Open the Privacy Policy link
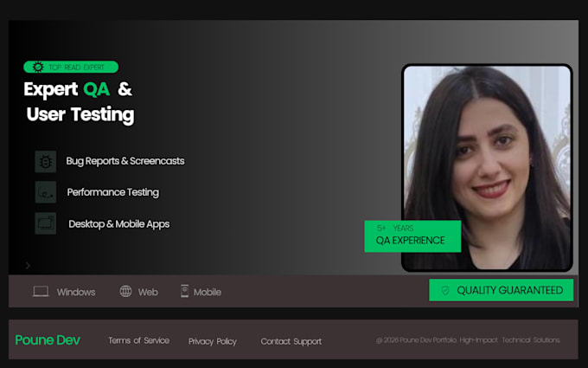The width and height of the screenshot is (588, 368). tap(213, 341)
